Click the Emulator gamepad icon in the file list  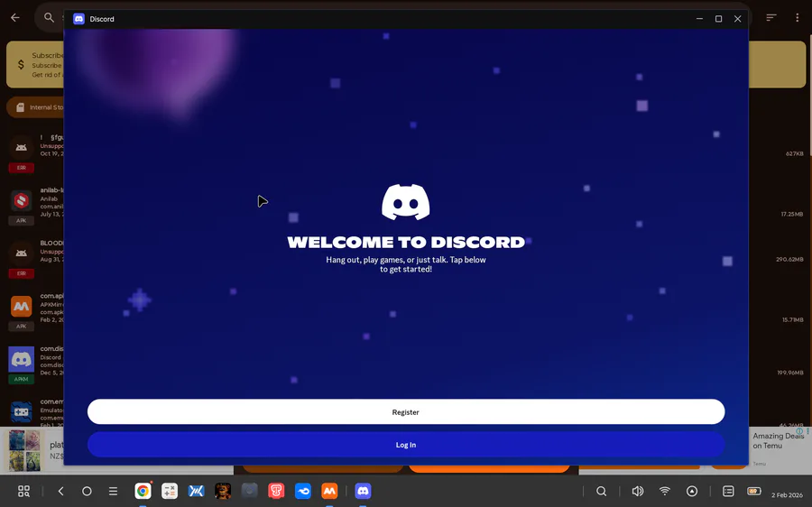[x=22, y=411]
